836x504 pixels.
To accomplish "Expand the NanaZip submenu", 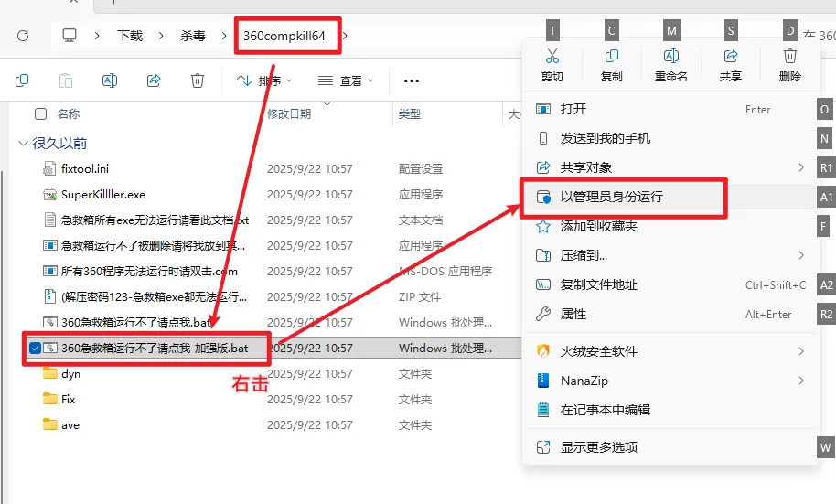I will (x=801, y=381).
